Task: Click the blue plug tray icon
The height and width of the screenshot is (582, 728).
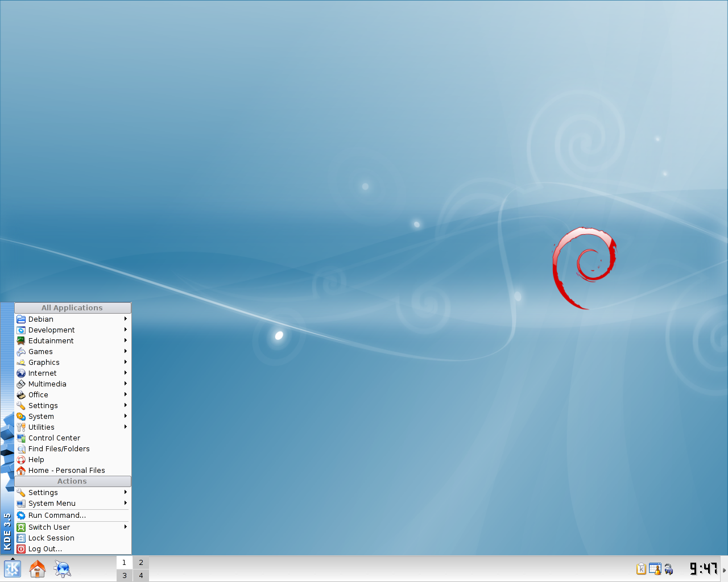Action: tap(669, 569)
